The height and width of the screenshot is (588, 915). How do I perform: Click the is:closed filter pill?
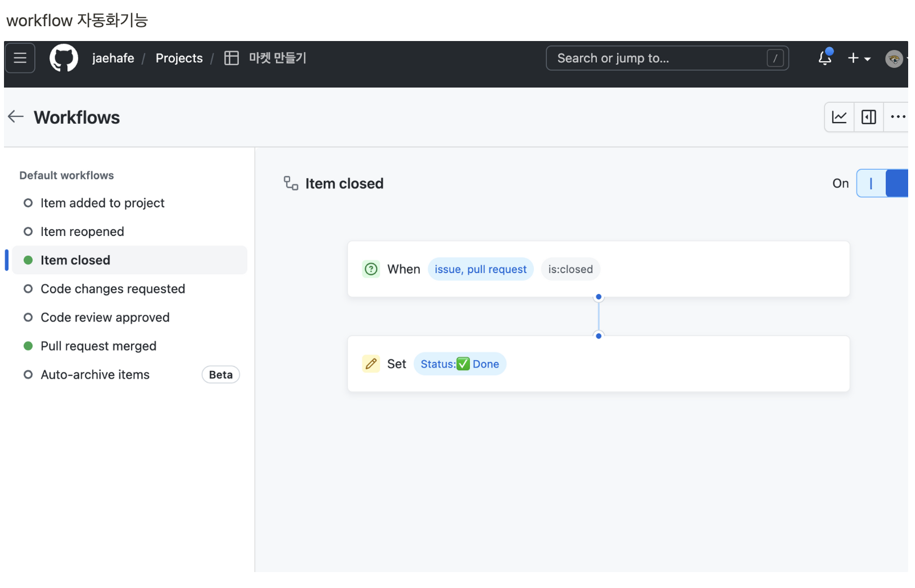coord(570,269)
